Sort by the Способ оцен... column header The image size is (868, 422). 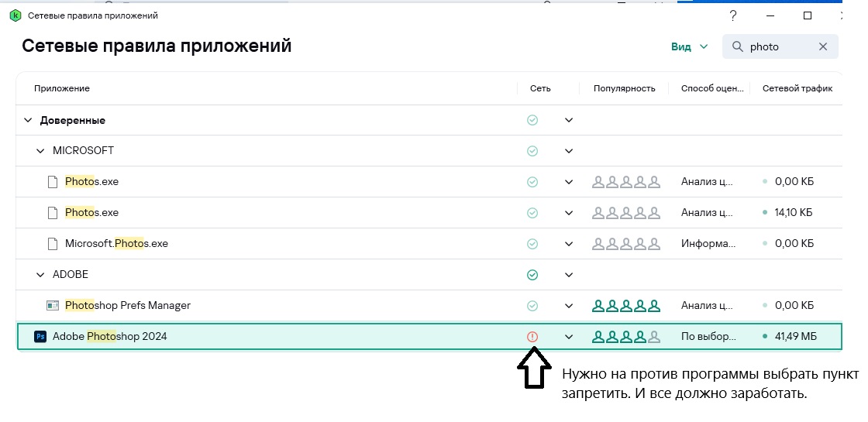pos(712,88)
